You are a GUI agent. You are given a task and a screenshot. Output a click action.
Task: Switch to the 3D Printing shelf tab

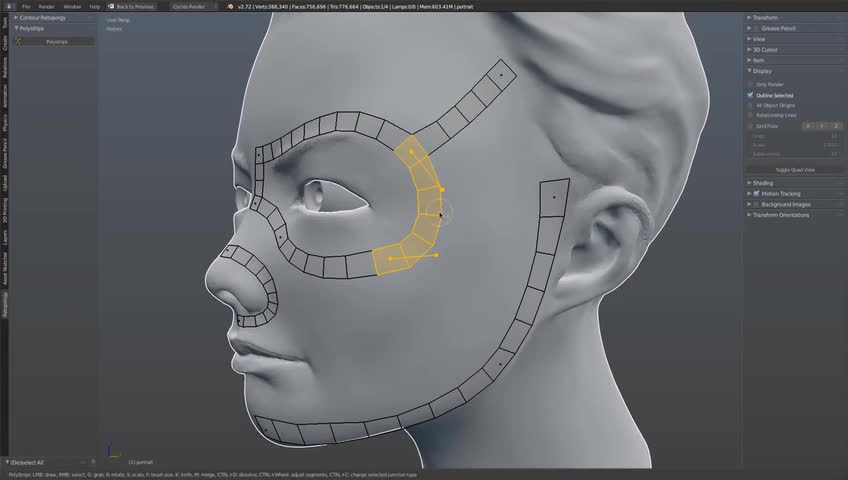coord(5,210)
